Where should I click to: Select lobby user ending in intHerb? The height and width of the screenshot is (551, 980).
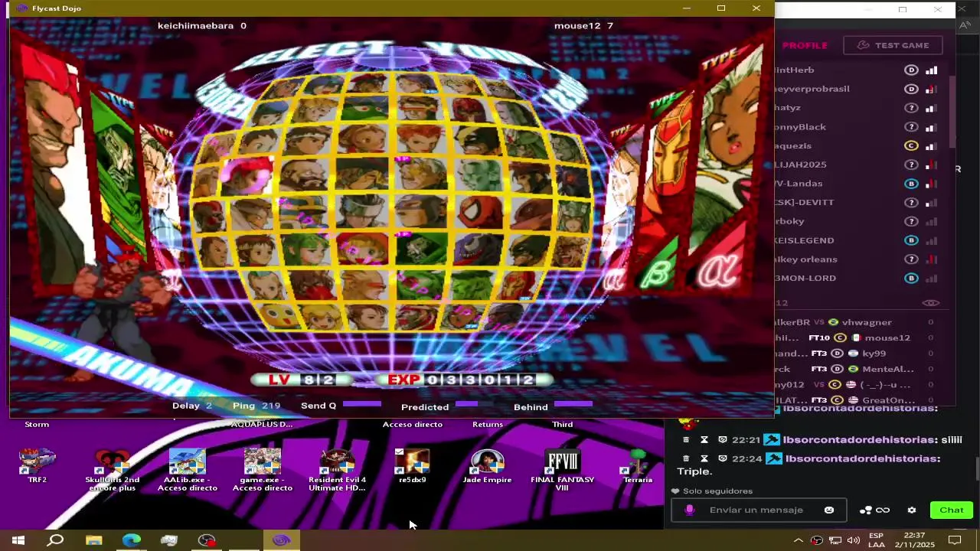click(x=856, y=70)
